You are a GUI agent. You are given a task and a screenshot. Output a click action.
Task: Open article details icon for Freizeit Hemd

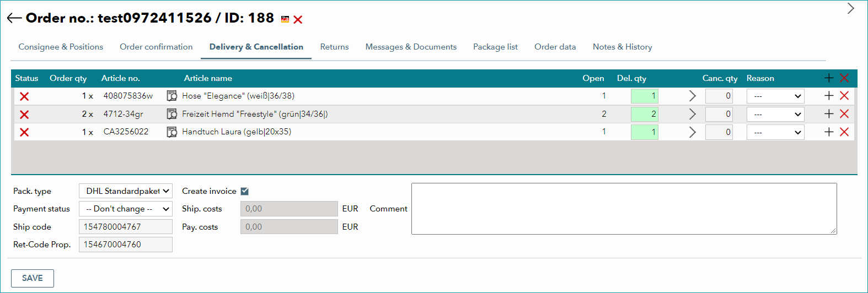[x=172, y=114]
